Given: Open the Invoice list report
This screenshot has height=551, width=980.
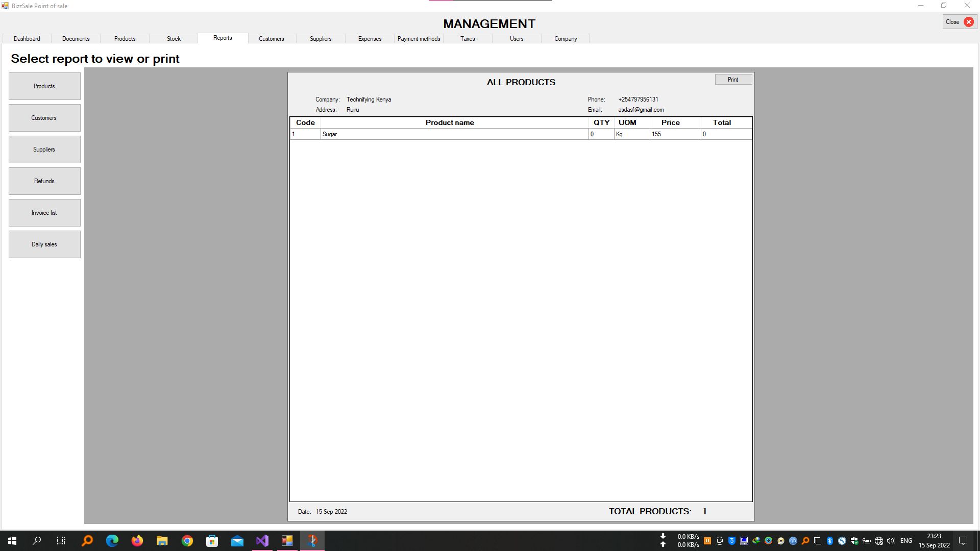Looking at the screenshot, I should click(44, 213).
